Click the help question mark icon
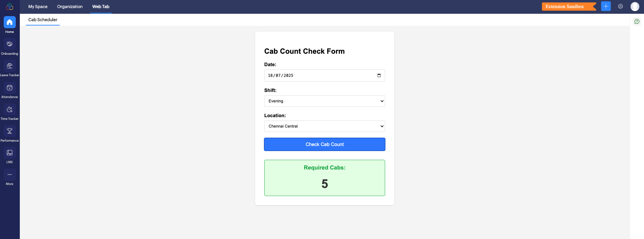Viewport: 644px width, 239px height. pos(637,21)
